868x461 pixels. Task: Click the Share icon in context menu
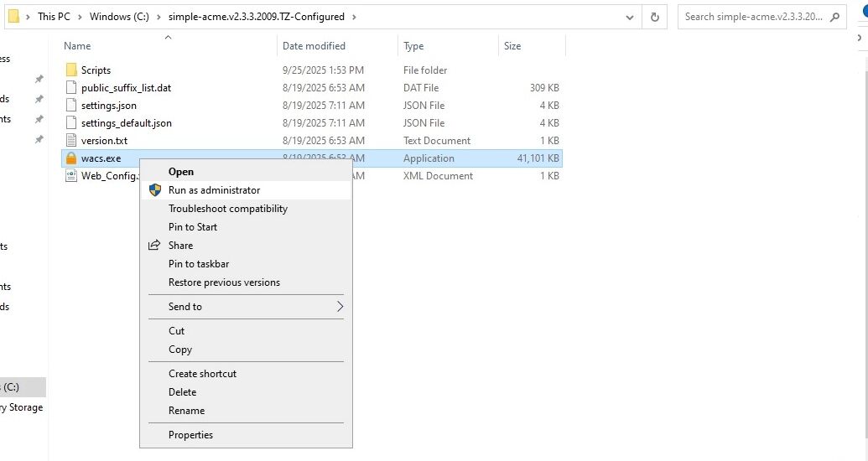[154, 246]
